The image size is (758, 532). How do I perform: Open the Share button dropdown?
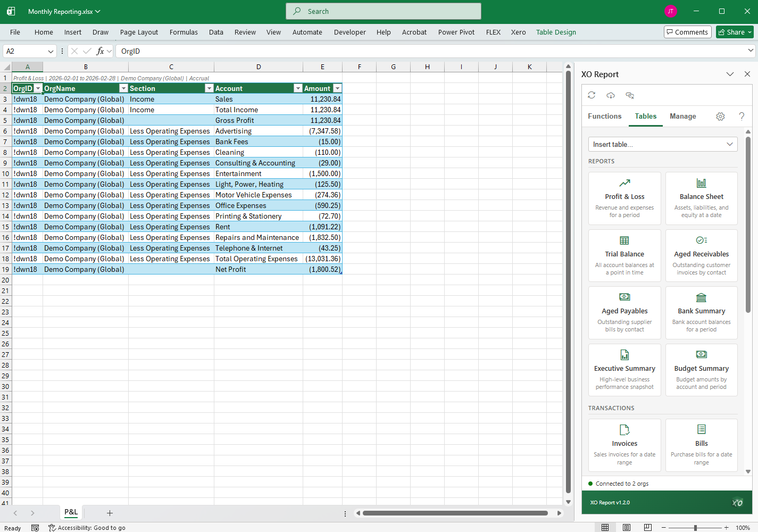(749, 32)
